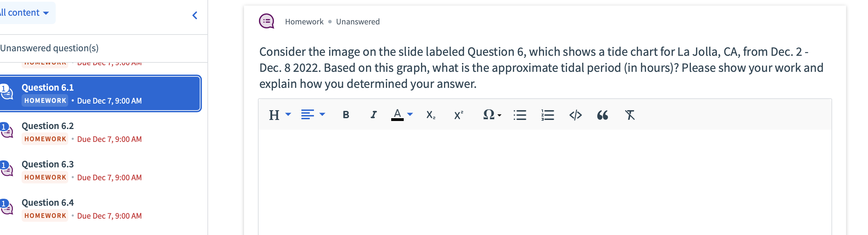Screen dimensions: 868x235
Task: Open the text alignment dropdown
Action: 312,115
